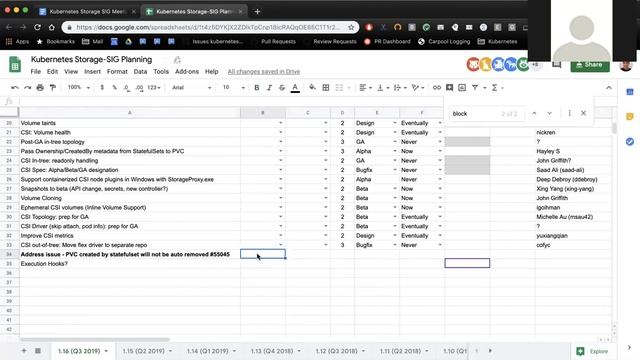The image size is (640, 360).
Task: Open the View menu
Action: tap(71, 71)
